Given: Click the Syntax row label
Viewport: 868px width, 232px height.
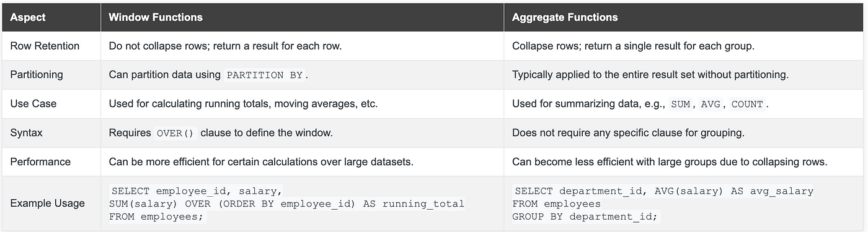Looking at the screenshot, I should pyautogui.click(x=26, y=132).
